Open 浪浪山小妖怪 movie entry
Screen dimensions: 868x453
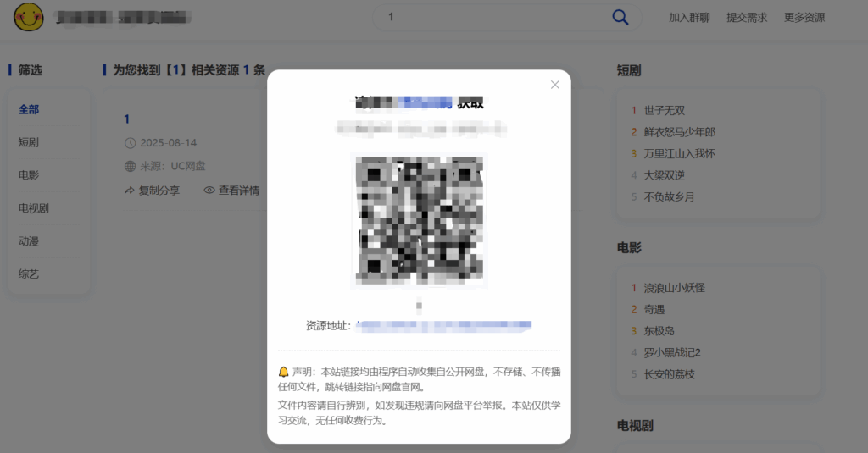click(x=674, y=288)
